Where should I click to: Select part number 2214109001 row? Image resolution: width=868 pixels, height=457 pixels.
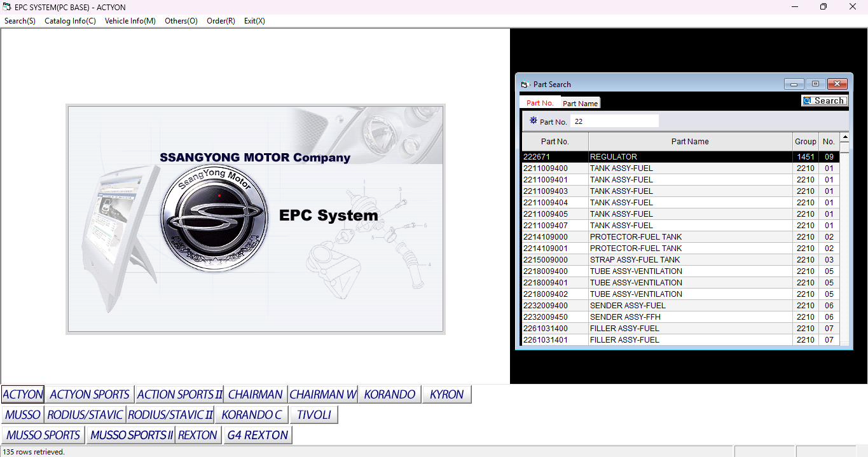point(680,249)
